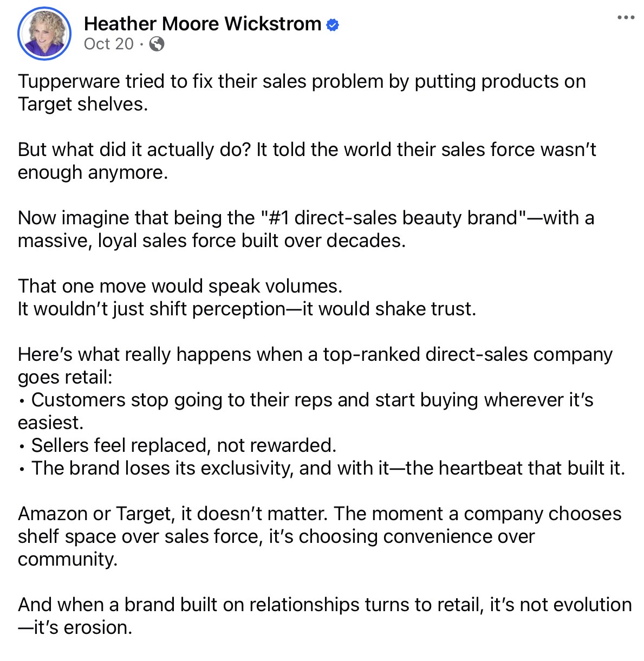
Task: Open the post's three-dot options menu
Action: pos(625,18)
